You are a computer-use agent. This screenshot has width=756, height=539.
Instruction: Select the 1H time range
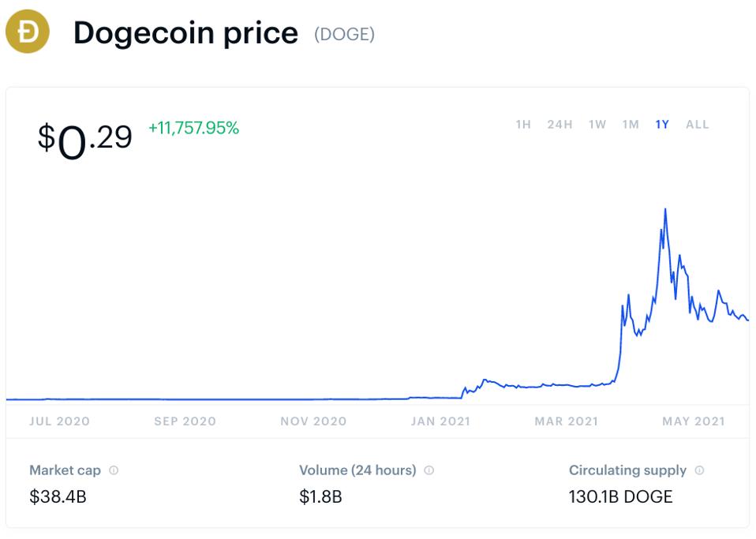[x=523, y=125]
